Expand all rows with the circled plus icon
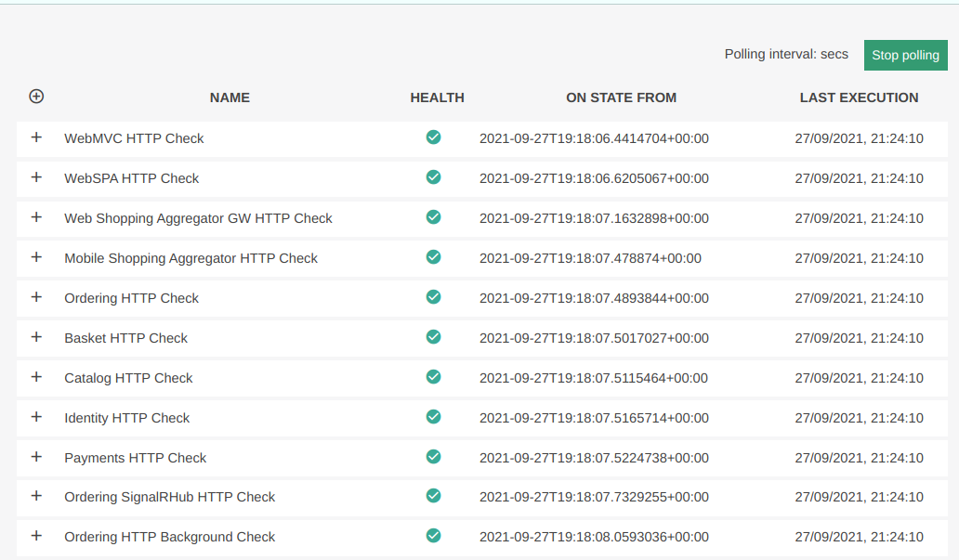The width and height of the screenshot is (959, 560). (x=36, y=97)
